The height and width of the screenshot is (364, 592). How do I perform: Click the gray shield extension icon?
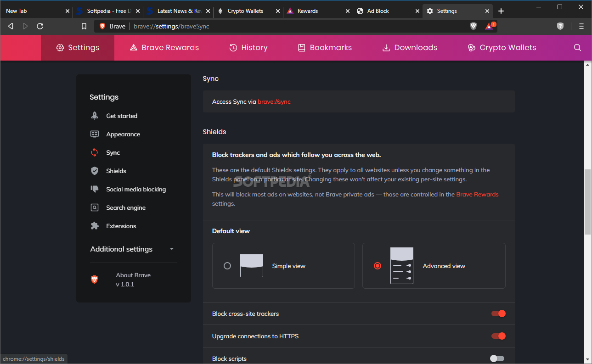pos(560,26)
